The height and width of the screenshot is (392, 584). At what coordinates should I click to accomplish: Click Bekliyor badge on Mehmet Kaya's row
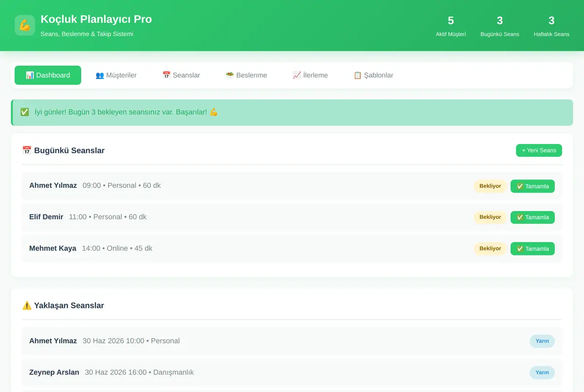tap(490, 249)
